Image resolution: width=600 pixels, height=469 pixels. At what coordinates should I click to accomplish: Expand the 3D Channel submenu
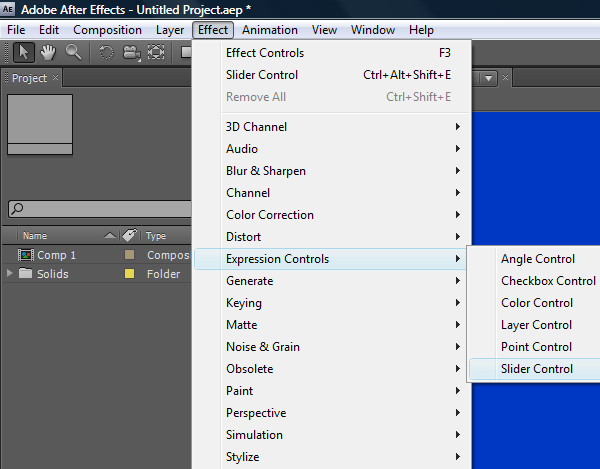(x=332, y=127)
